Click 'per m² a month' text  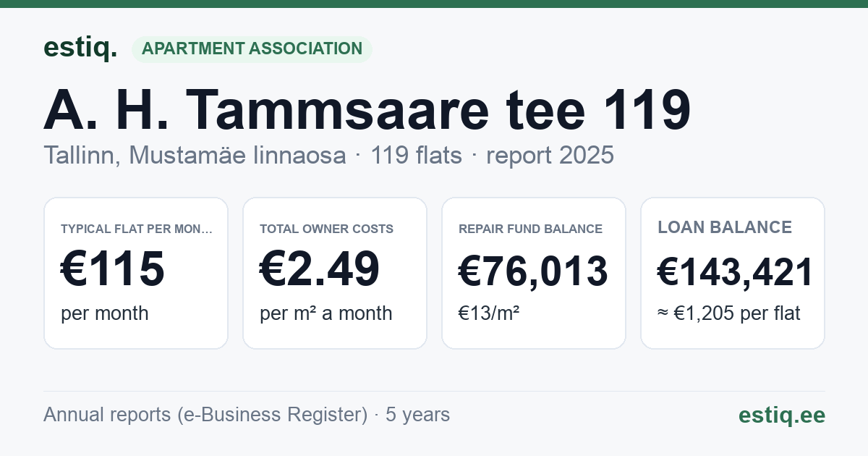(x=326, y=313)
